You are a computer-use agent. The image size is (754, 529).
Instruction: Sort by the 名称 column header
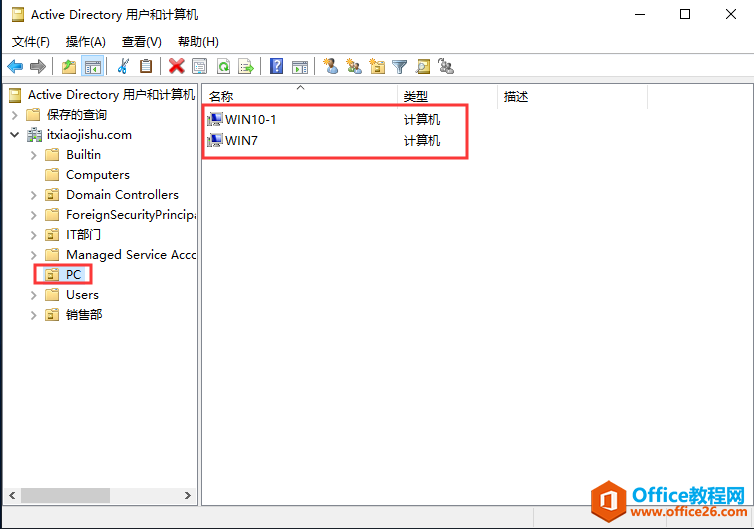(x=300, y=96)
